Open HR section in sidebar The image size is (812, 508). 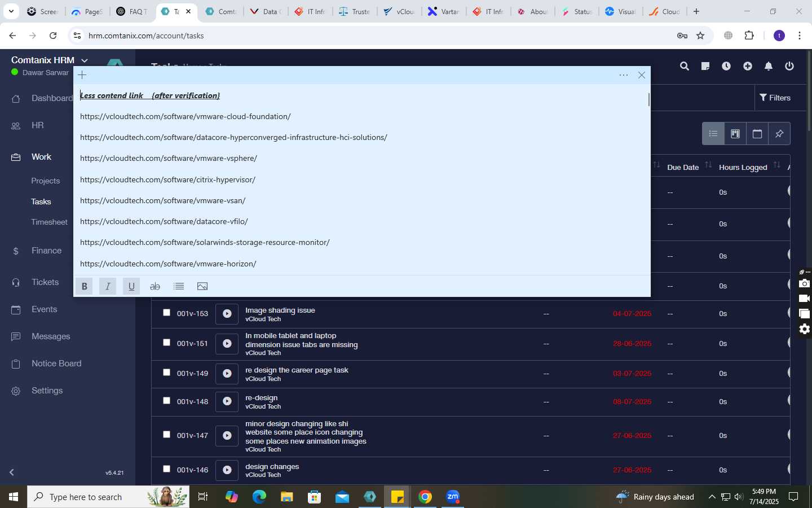(x=37, y=125)
